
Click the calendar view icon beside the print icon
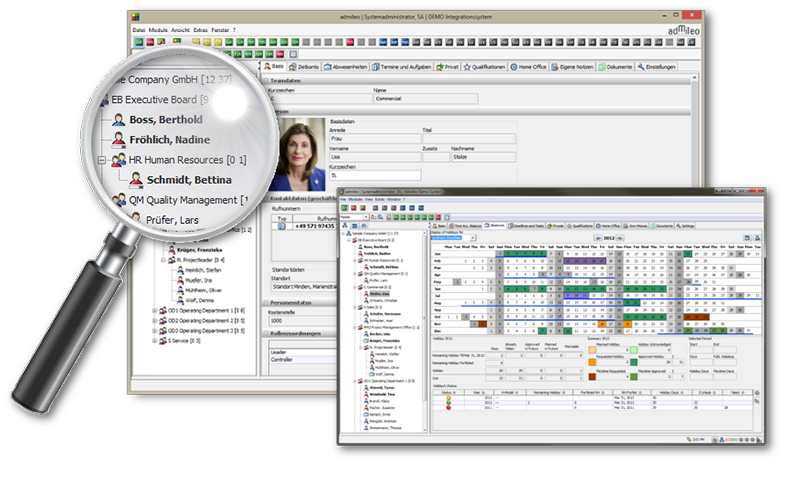pos(747,238)
